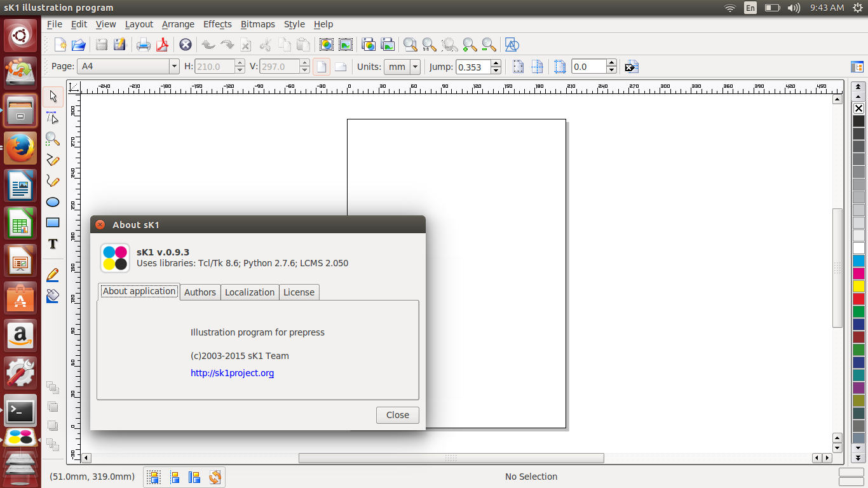The image size is (868, 488).
Task: Click the rotating arrows icon in status bar
Action: 215,477
